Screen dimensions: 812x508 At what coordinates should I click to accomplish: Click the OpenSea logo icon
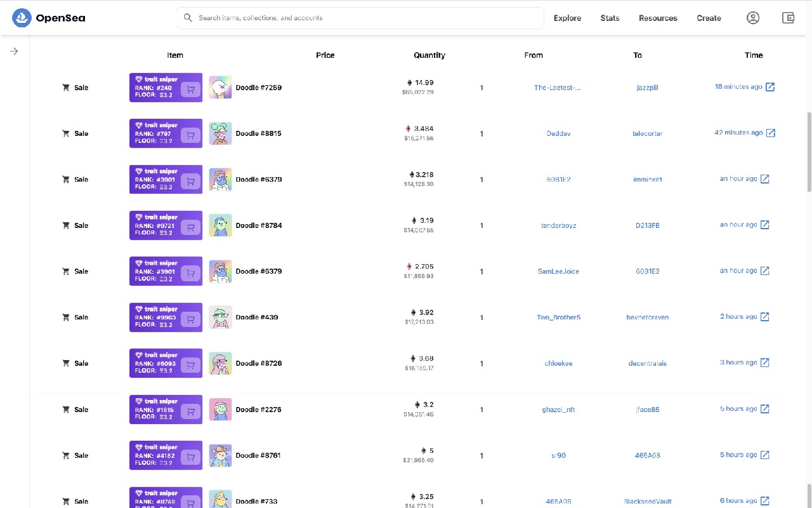(21, 18)
